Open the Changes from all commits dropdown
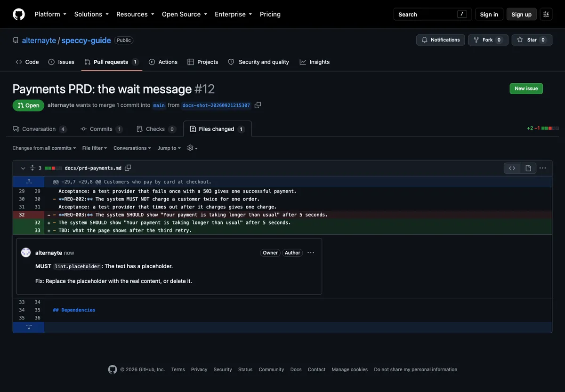 point(44,148)
